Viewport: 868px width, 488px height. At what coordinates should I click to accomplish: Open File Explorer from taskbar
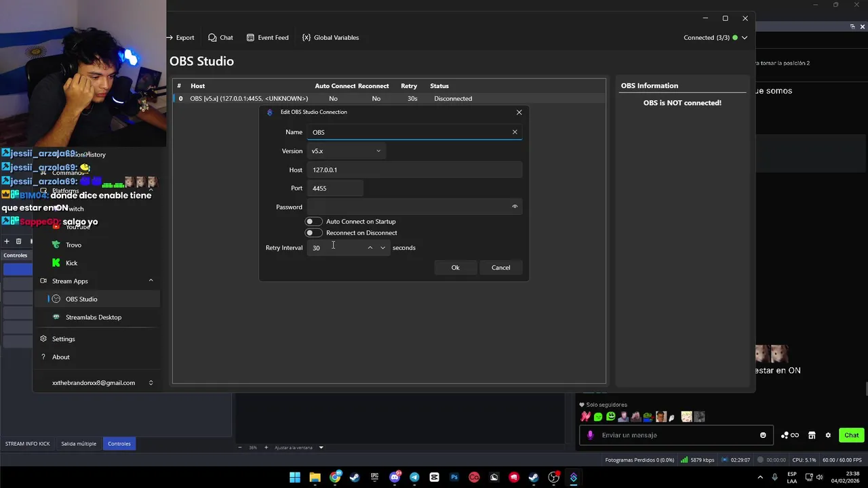click(315, 477)
